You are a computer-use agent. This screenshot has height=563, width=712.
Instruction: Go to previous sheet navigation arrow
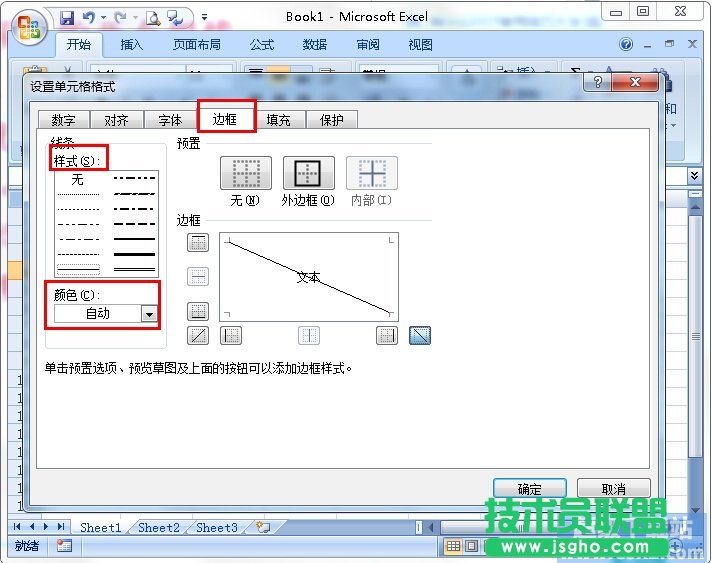click(32, 527)
